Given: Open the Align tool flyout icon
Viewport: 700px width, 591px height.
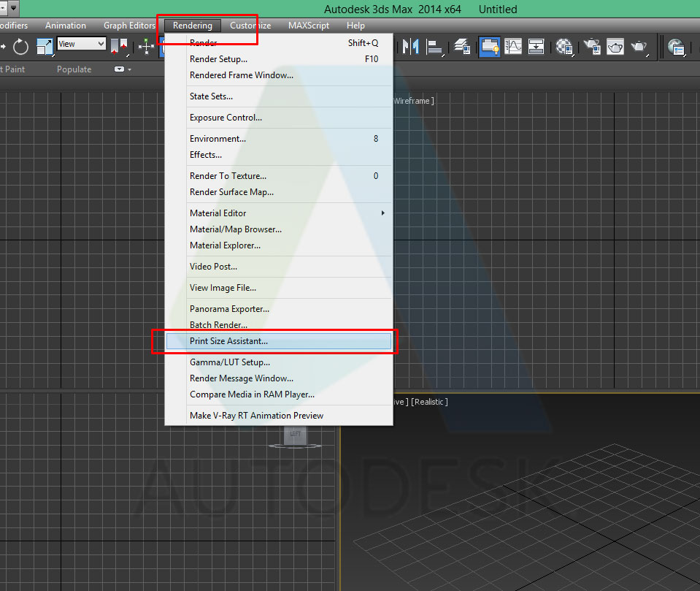Looking at the screenshot, I should click(434, 47).
